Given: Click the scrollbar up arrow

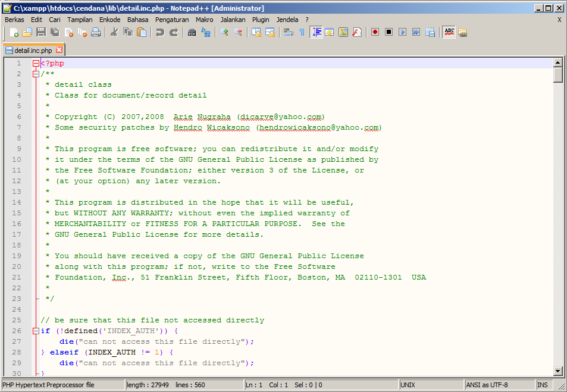Looking at the screenshot, I should click(558, 62).
